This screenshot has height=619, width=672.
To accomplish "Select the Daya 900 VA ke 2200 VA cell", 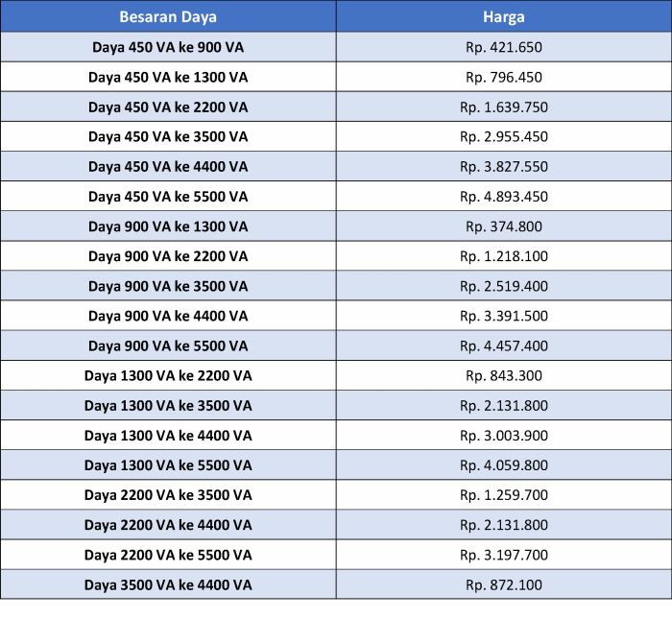I will click(x=168, y=256).
